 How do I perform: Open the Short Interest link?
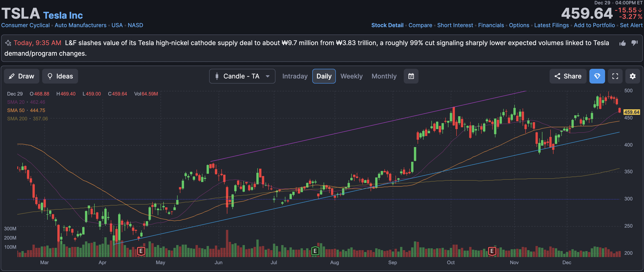(x=455, y=25)
